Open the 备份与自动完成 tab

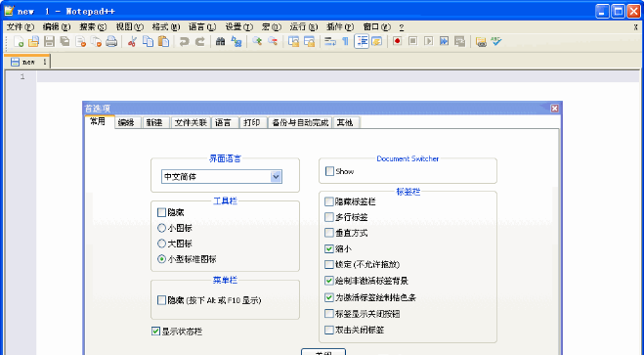coord(300,123)
